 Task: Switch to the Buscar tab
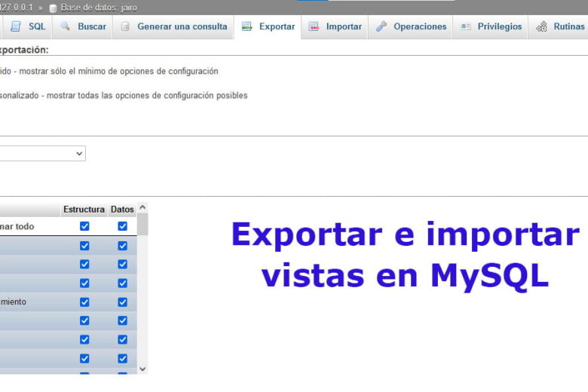click(x=83, y=26)
